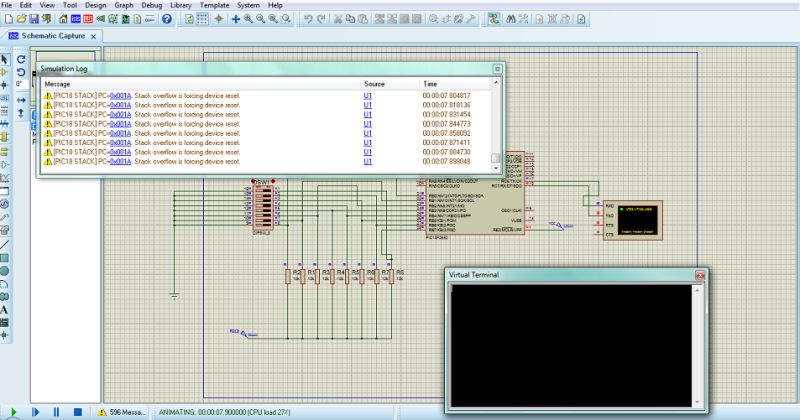Image resolution: width=800 pixels, height=420 pixels.
Task: Click the Cut scissors icon
Action: (337, 19)
